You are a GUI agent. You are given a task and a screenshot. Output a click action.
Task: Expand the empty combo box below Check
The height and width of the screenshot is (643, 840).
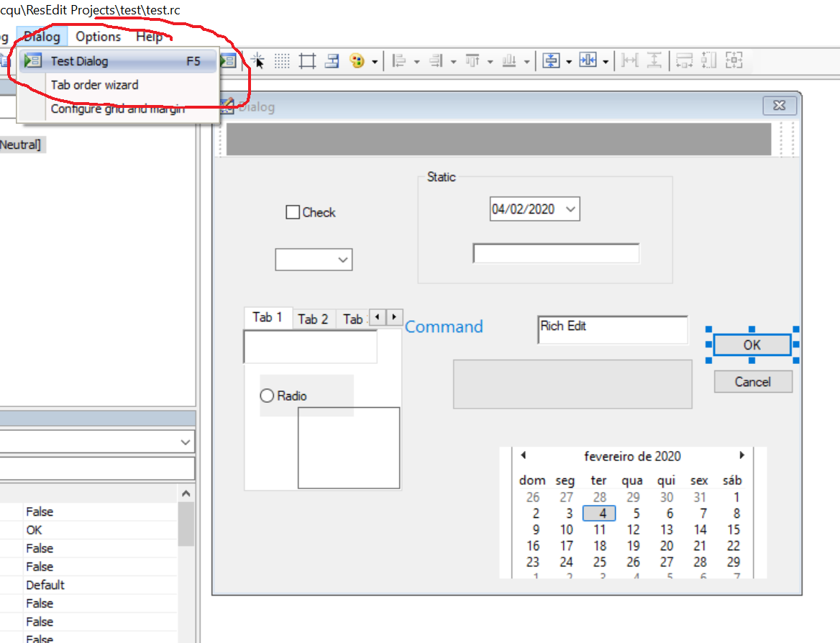[343, 260]
